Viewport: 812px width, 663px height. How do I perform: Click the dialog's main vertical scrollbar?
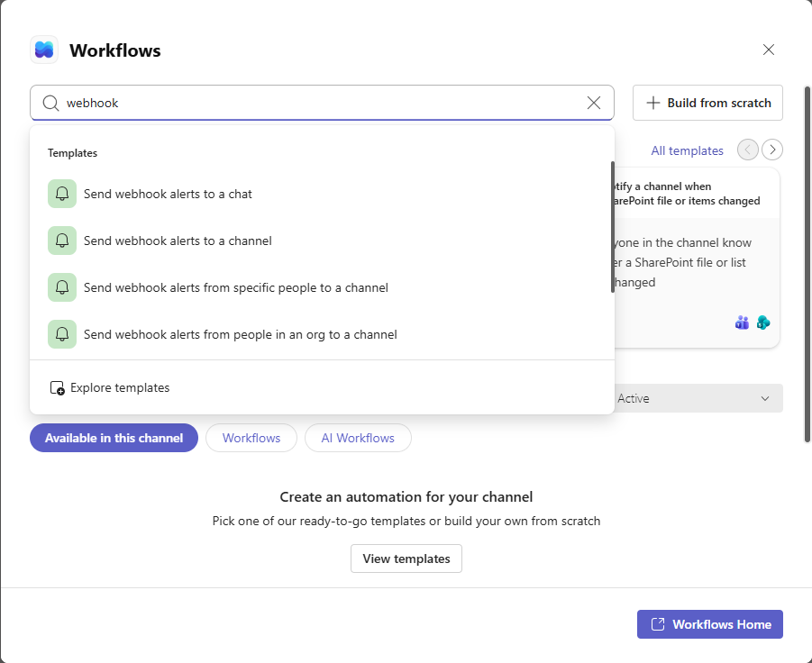[x=807, y=265]
